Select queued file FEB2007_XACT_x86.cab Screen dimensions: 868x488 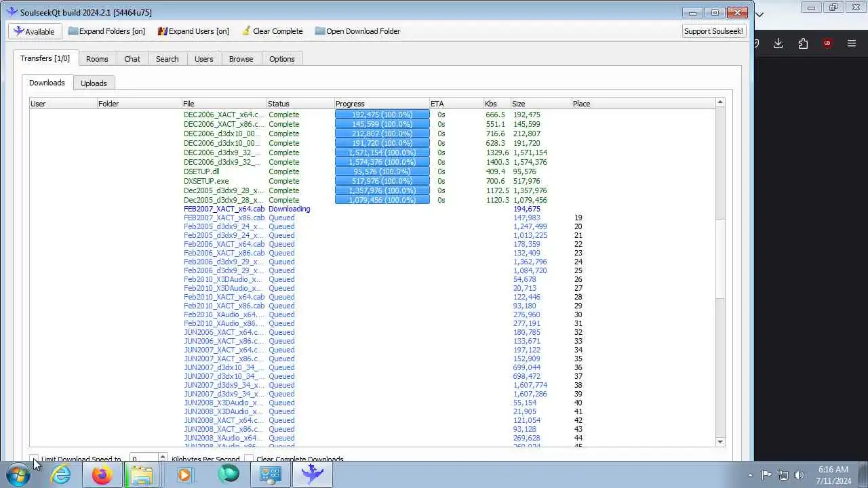224,218
